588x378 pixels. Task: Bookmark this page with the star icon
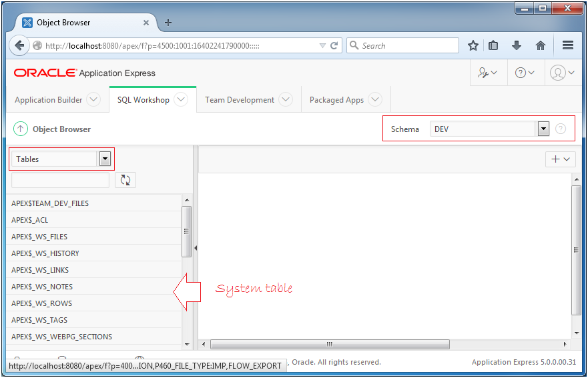click(x=473, y=46)
